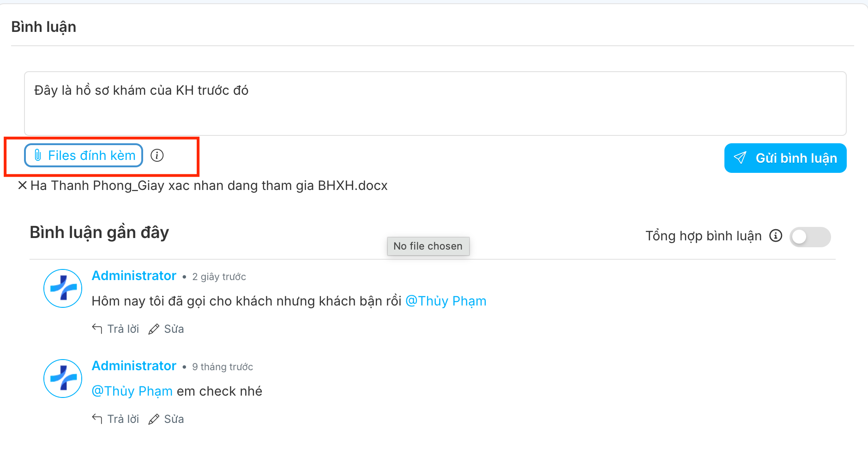Screen dimensions: 868x452
Task: Click info icon beside Files đính kèm
Action: [x=157, y=155]
